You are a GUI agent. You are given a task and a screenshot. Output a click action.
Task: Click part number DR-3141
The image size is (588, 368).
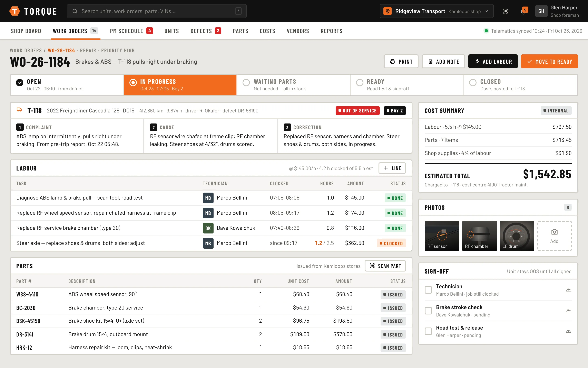coord(25,334)
